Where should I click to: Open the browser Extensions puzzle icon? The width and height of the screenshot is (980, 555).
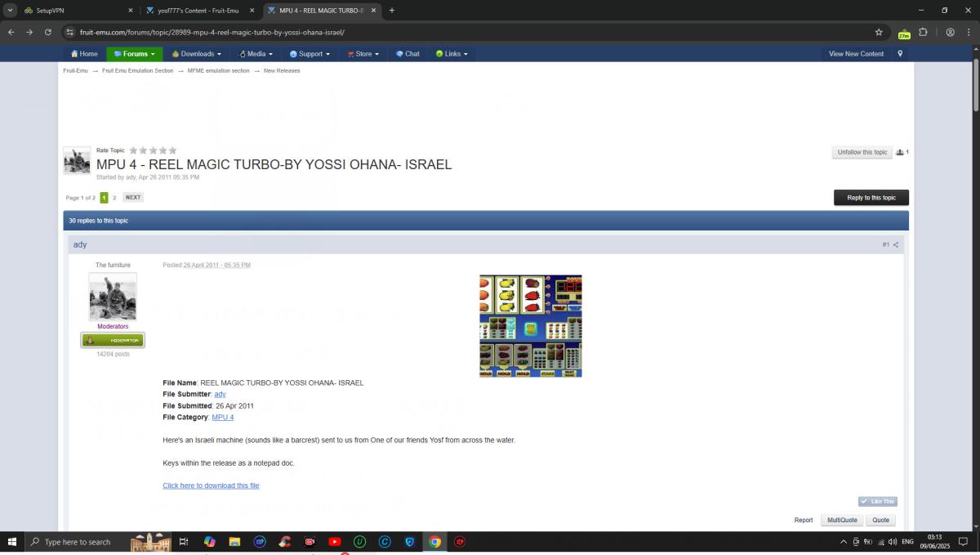(x=923, y=33)
